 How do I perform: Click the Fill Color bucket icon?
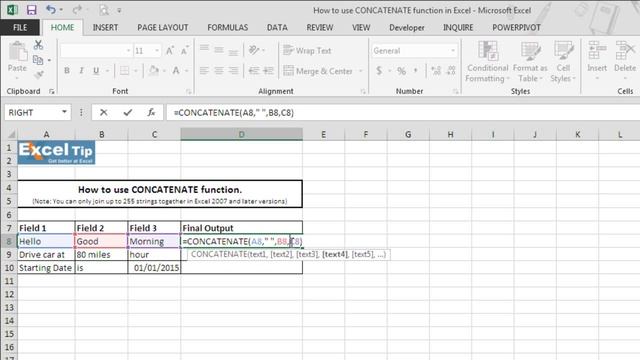click(x=154, y=71)
